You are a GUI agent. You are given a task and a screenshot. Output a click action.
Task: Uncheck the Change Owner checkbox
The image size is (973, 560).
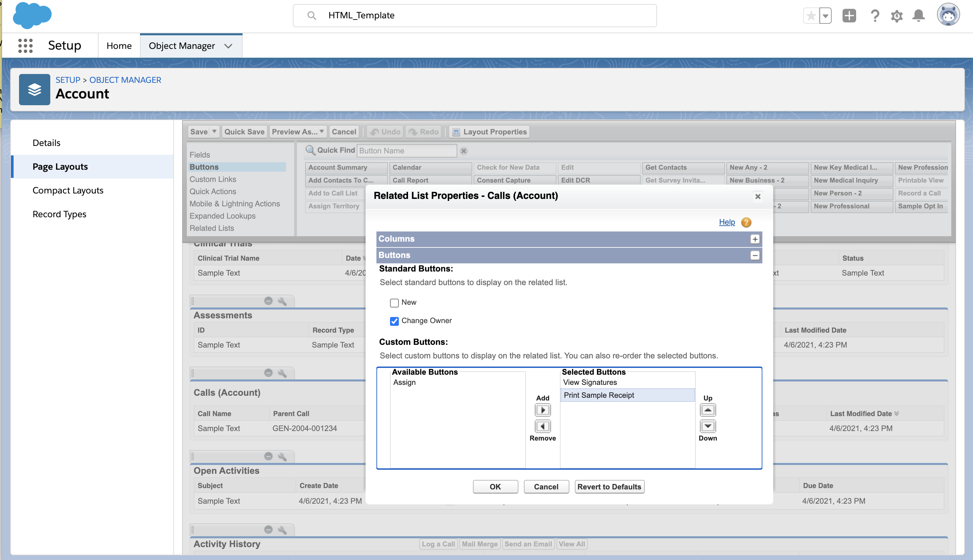tap(394, 321)
